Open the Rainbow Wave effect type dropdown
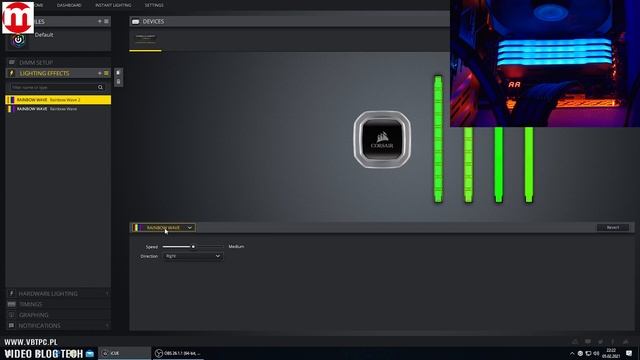This screenshot has height=360, width=640. 164,228
